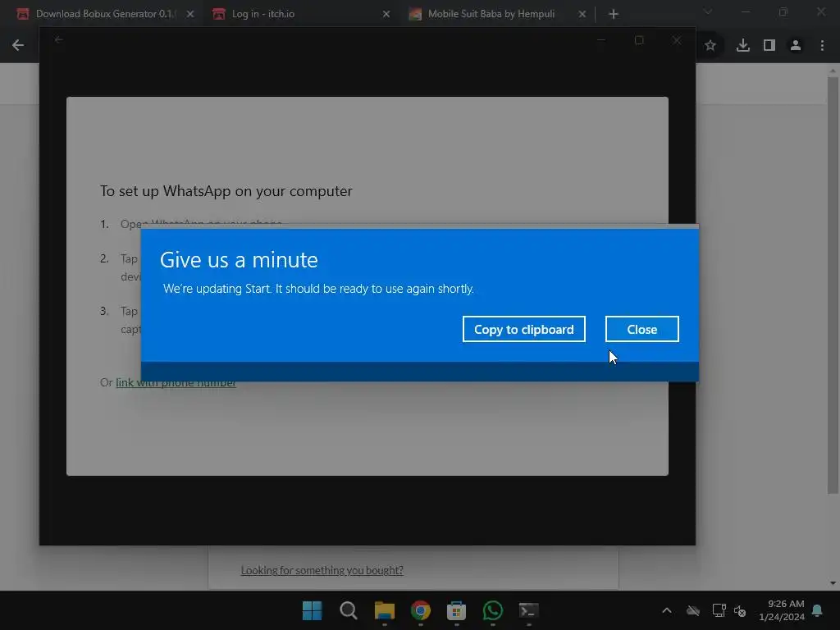Open File Explorer from taskbar
This screenshot has height=630, width=840.
[385, 610]
